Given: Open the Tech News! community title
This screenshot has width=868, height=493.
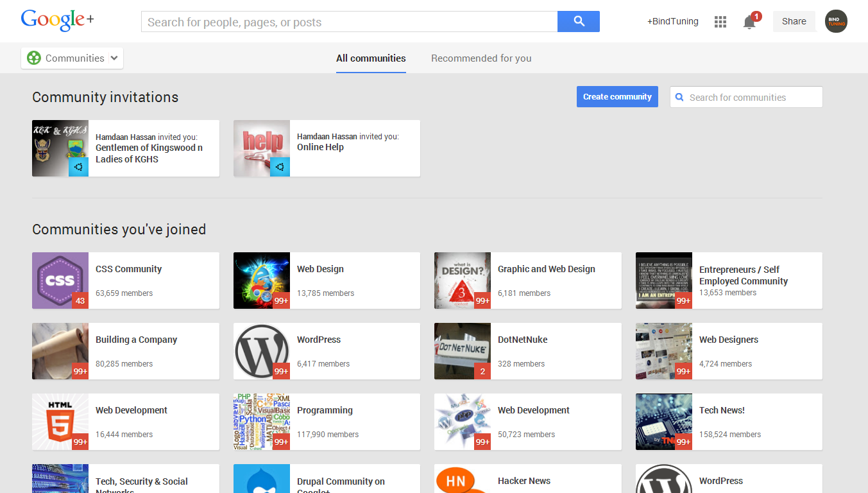Looking at the screenshot, I should pos(722,410).
